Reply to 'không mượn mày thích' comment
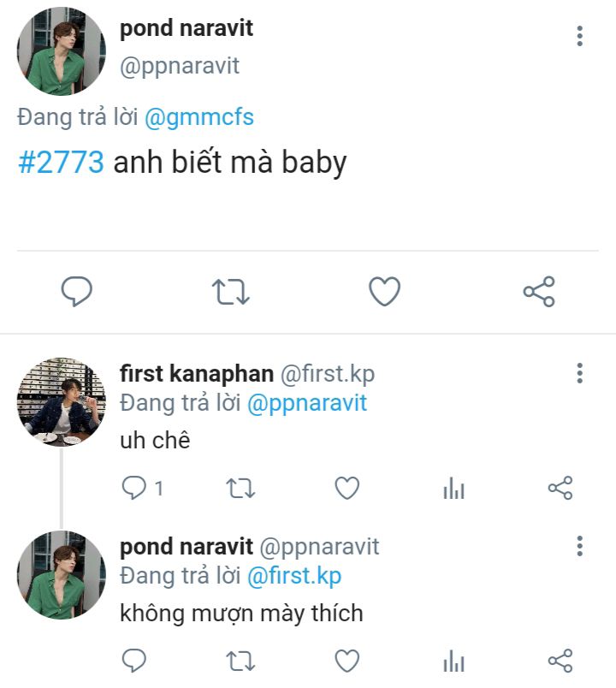 pyautogui.click(x=134, y=661)
